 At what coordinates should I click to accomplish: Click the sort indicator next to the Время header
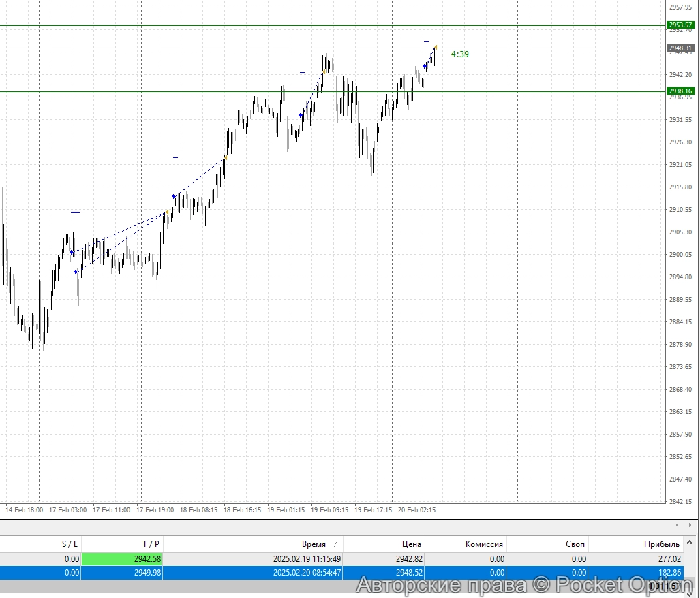pyautogui.click(x=337, y=544)
